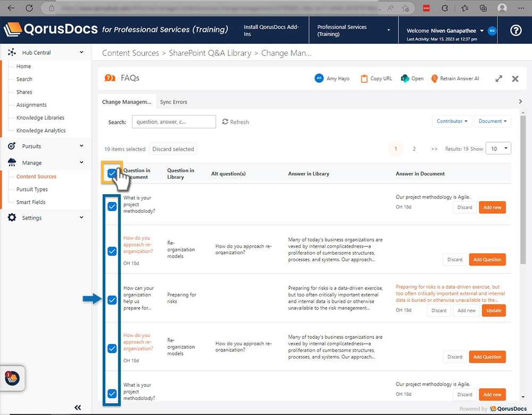The height and width of the screenshot is (415, 532).
Task: Click the Retrain Answer AI icon
Action: click(434, 79)
